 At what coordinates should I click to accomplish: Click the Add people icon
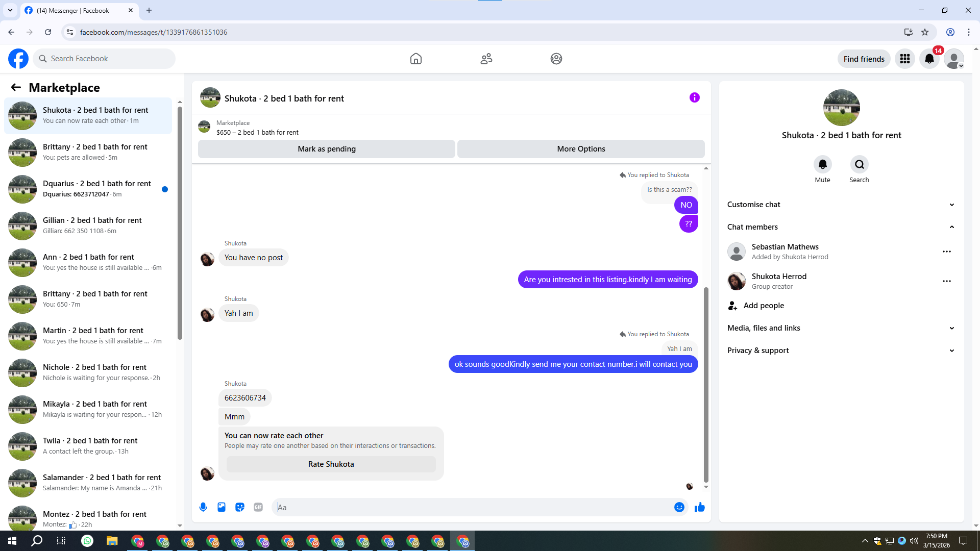point(733,306)
